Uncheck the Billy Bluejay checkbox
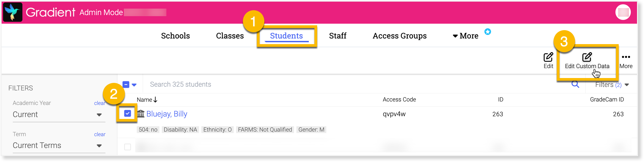This screenshot has height=162, width=644. tap(128, 114)
